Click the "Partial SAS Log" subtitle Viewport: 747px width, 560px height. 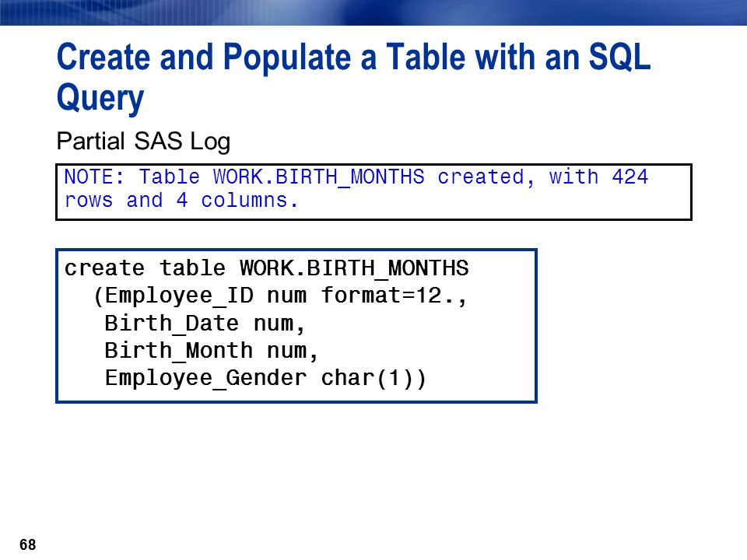click(x=143, y=142)
